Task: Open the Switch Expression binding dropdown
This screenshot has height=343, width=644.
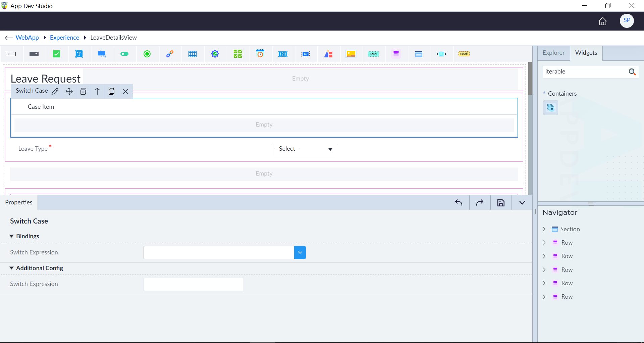Action: [300, 253]
